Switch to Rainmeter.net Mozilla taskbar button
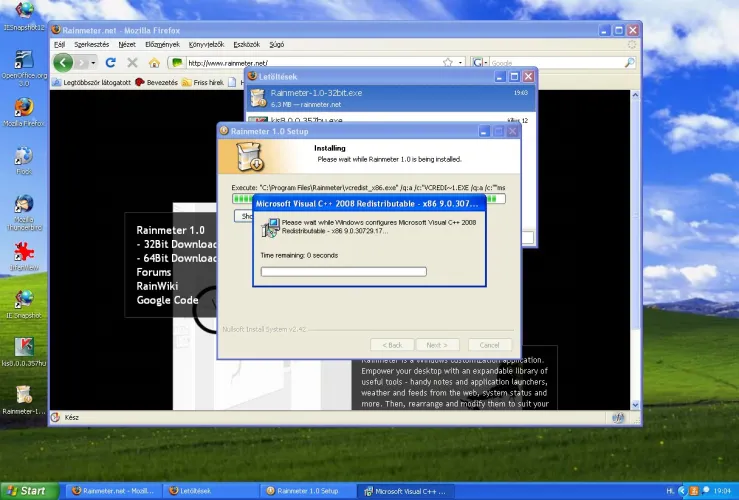 pyautogui.click(x=113, y=491)
